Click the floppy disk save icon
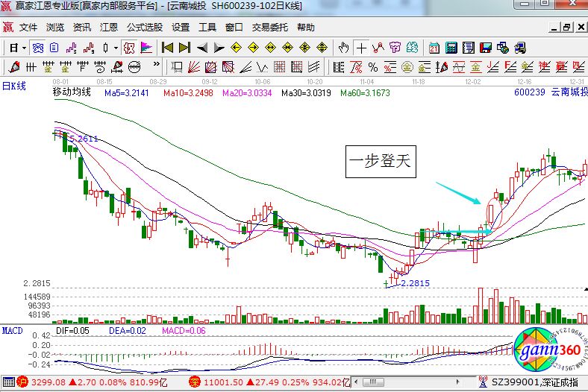Viewport: 588px width, 392px height. (x=486, y=48)
